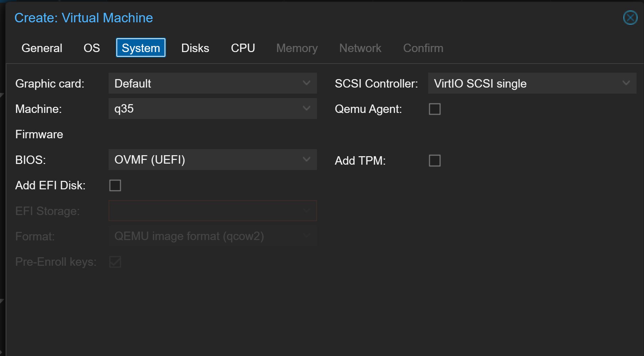Viewport: 644px width, 356px height.
Task: Open the Machine type dropdown showing q35
Action: tap(212, 109)
